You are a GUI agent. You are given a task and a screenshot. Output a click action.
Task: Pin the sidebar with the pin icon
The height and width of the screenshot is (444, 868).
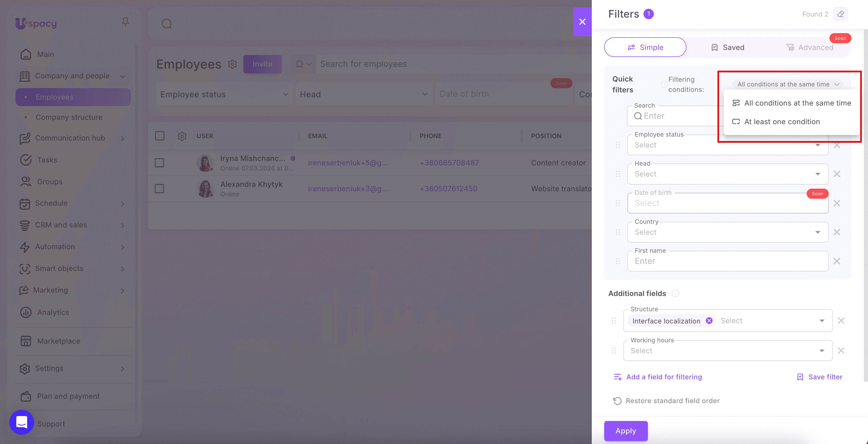125,22
